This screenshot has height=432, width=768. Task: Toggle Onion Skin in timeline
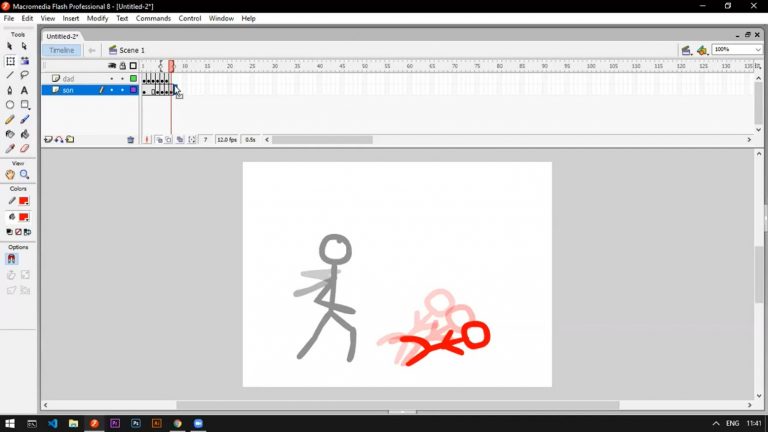(159, 140)
